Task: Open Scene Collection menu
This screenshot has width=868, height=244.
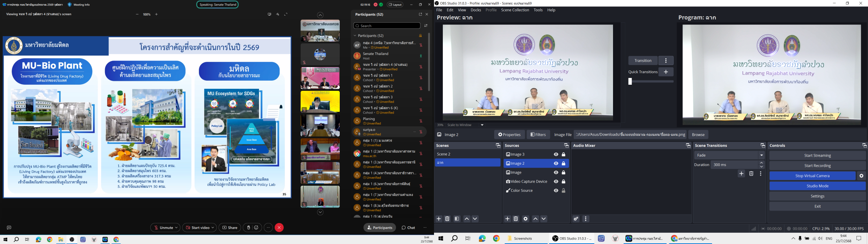Action: coord(515,10)
